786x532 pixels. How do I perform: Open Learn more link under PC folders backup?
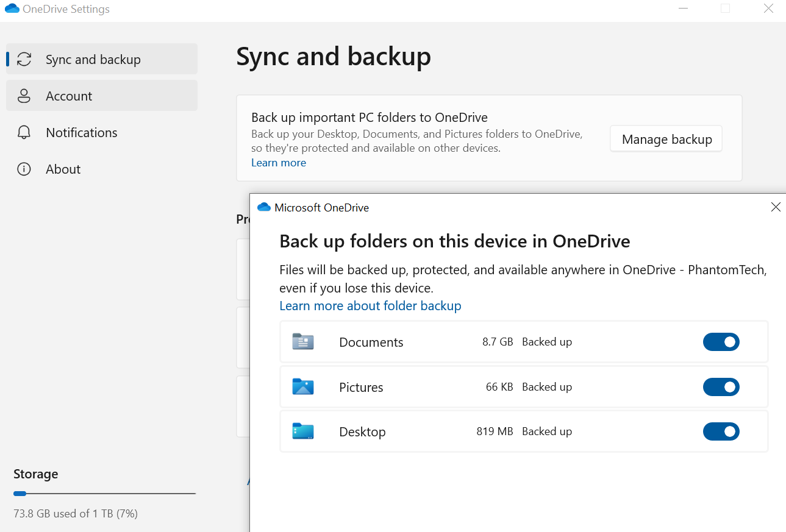point(279,163)
